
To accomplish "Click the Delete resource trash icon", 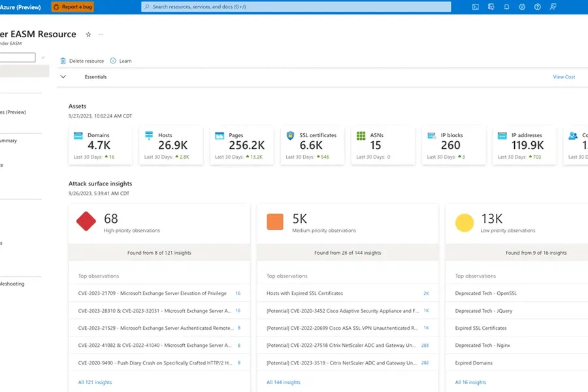I will (x=63, y=61).
